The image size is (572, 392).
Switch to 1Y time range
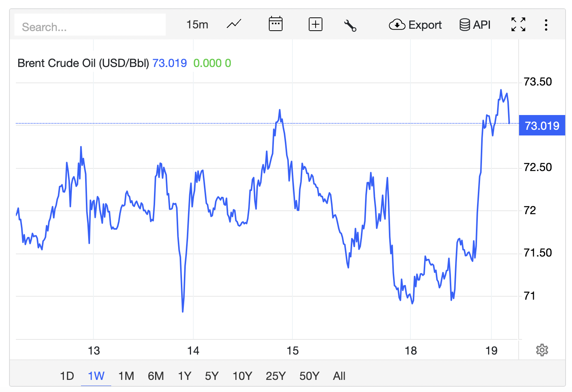click(185, 376)
